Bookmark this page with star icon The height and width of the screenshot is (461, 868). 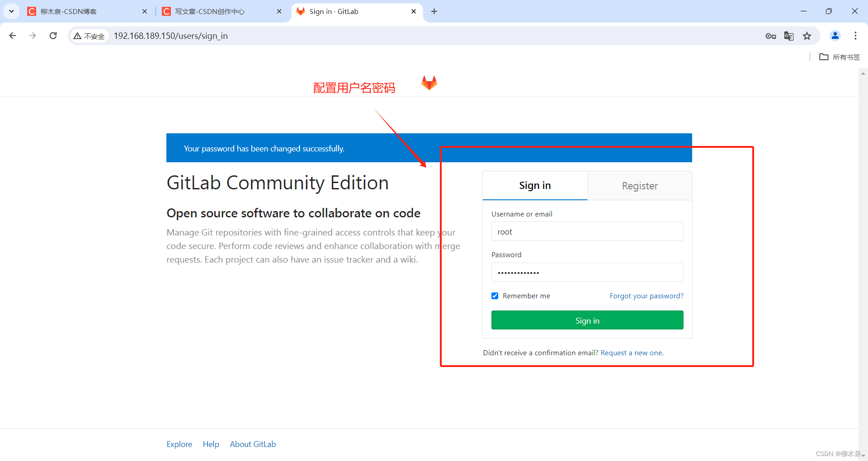pos(807,36)
